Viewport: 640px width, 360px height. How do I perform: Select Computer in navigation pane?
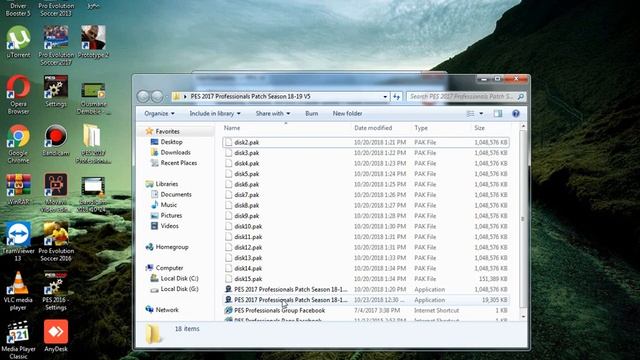click(164, 268)
